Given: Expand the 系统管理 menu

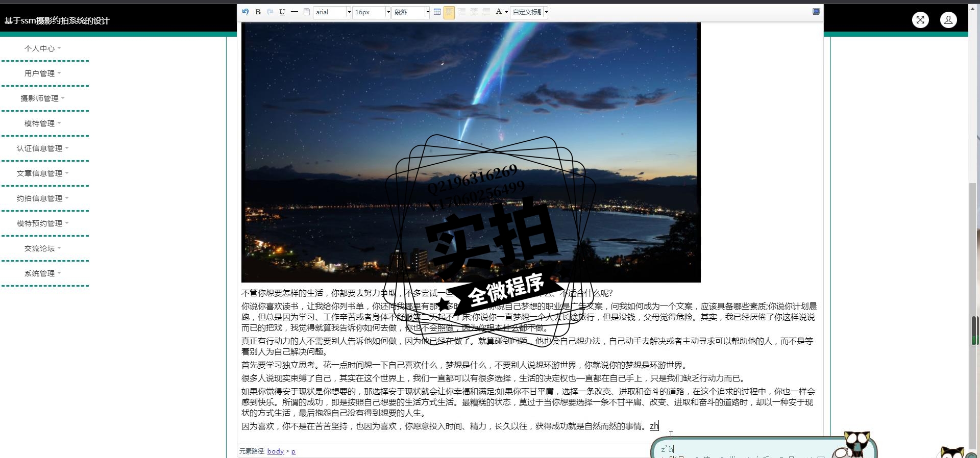Looking at the screenshot, I should [43, 273].
